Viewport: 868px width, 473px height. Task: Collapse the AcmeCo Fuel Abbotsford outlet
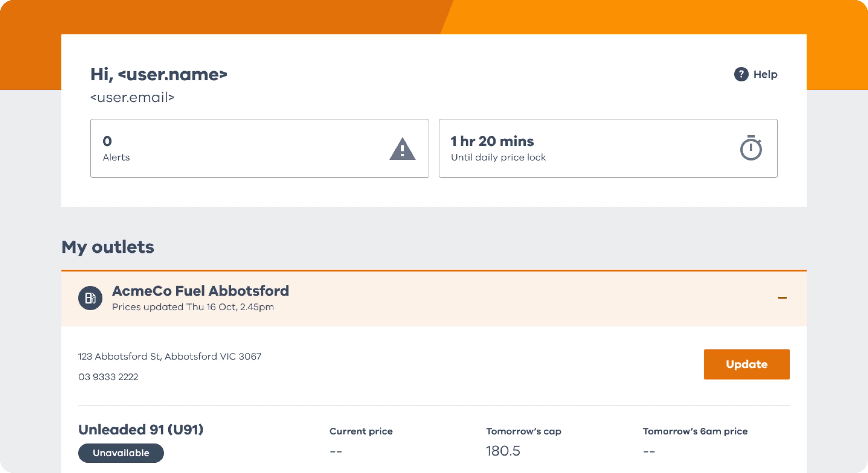point(782,298)
